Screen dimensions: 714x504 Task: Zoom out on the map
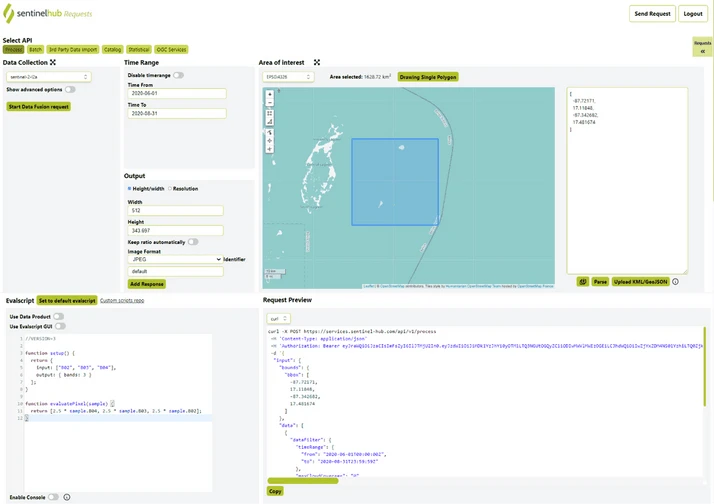pos(270,102)
